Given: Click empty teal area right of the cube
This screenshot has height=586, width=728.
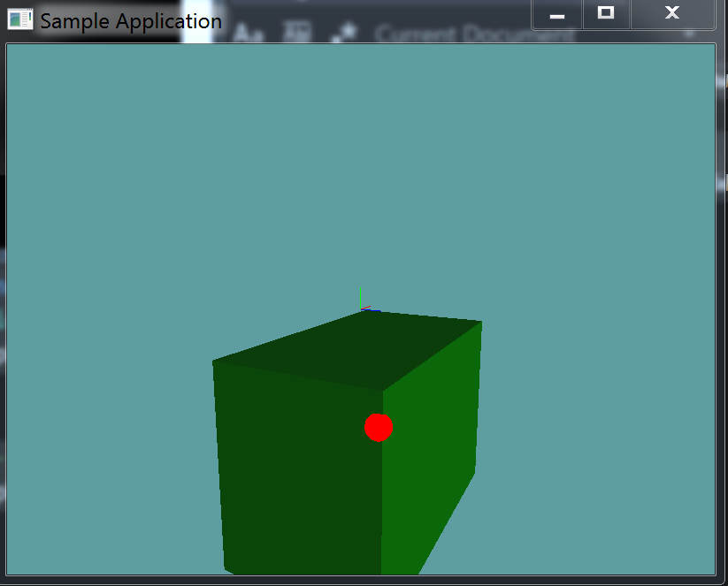Looking at the screenshot, I should pos(602,398).
